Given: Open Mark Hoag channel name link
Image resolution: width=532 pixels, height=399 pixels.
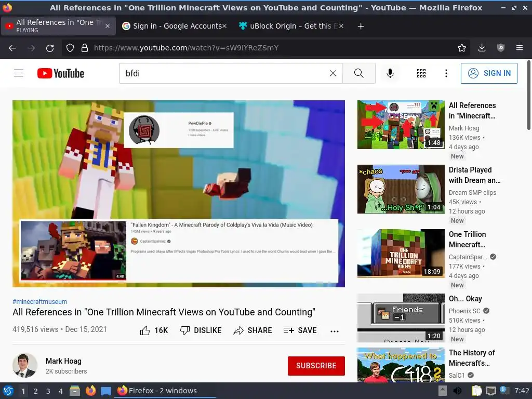Looking at the screenshot, I should point(63,361).
